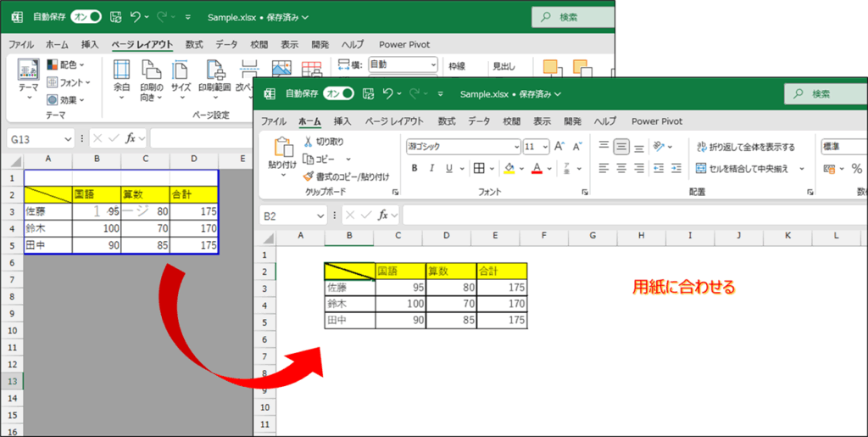Open フォント group dialog launcher
This screenshot has width=868, height=437.
point(585,192)
